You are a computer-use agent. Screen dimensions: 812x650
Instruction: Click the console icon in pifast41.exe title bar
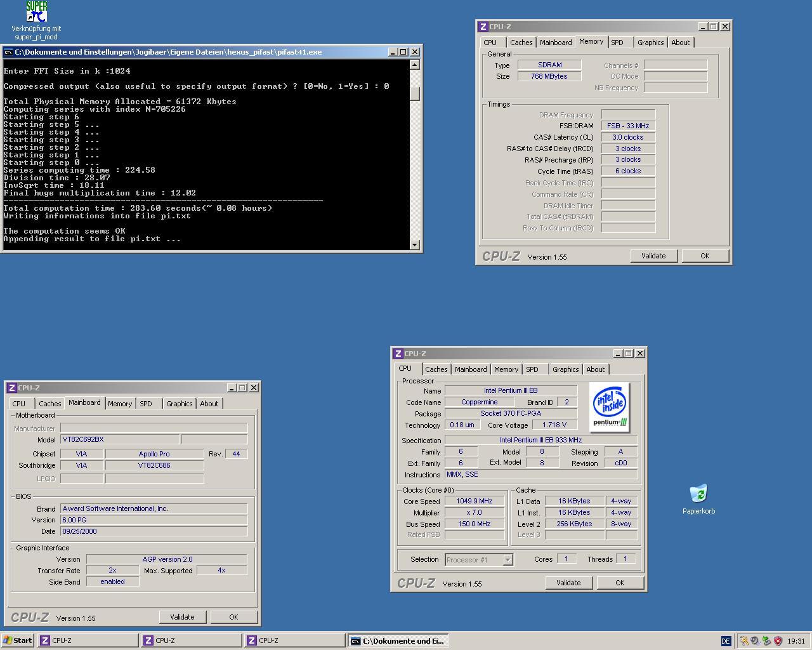(8, 52)
